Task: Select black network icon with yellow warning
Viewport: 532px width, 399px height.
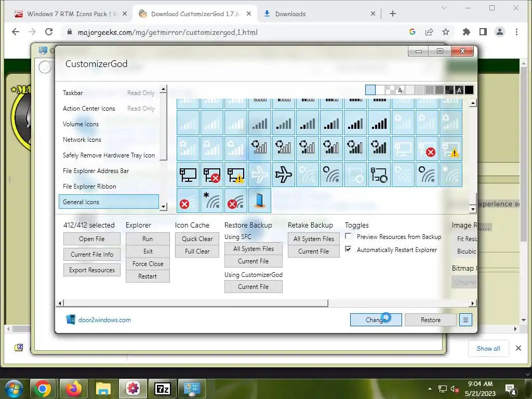Action: pos(236,175)
